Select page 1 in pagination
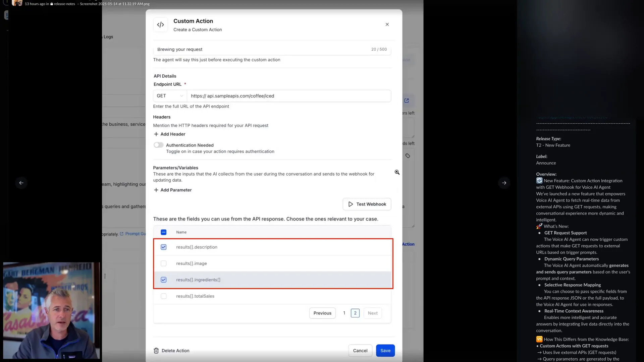Viewport: 644px width, 362px height. pyautogui.click(x=344, y=313)
